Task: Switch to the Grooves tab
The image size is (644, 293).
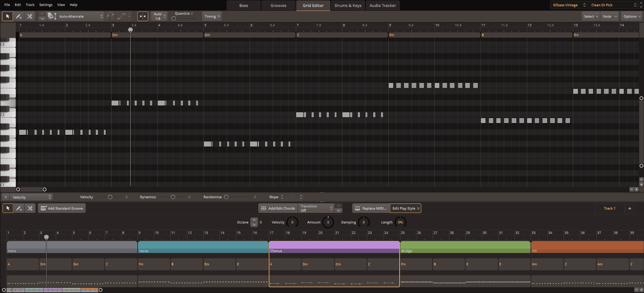Action: coord(279,6)
